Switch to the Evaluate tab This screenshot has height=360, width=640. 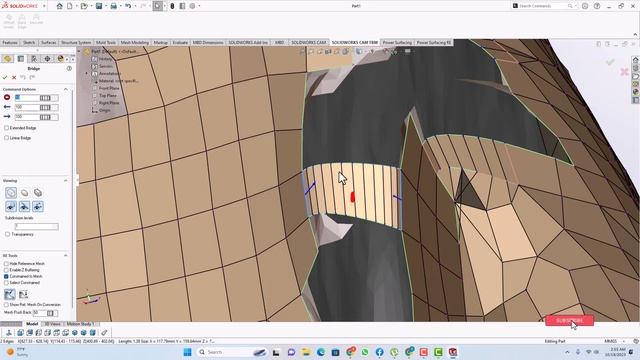point(180,42)
